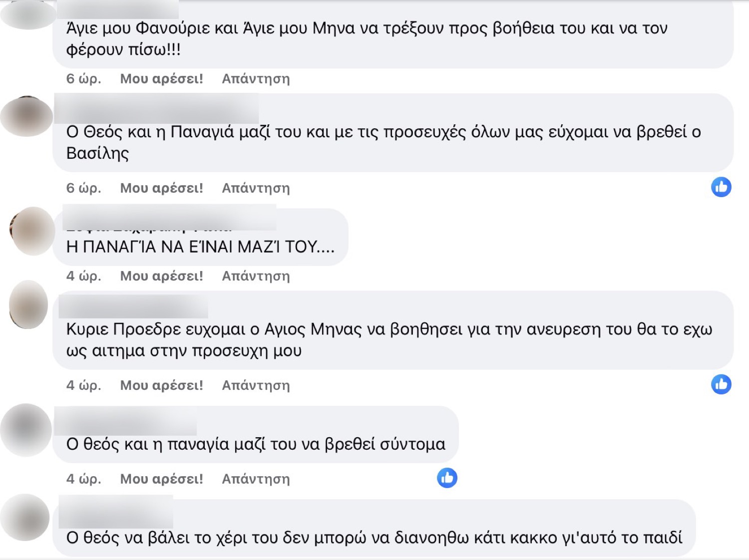Open the avatar beside the ΠΑΝΑΓΊΑ comment

pyautogui.click(x=32, y=231)
